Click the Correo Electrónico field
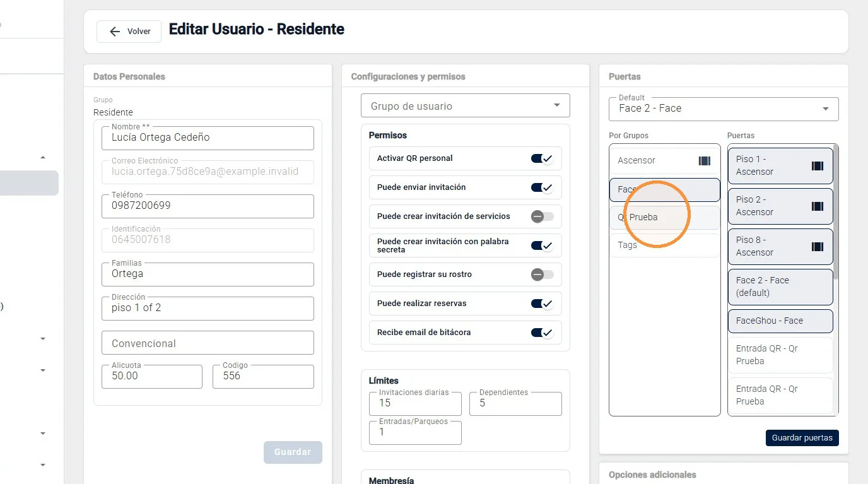The height and width of the screenshot is (484, 868). (x=208, y=172)
